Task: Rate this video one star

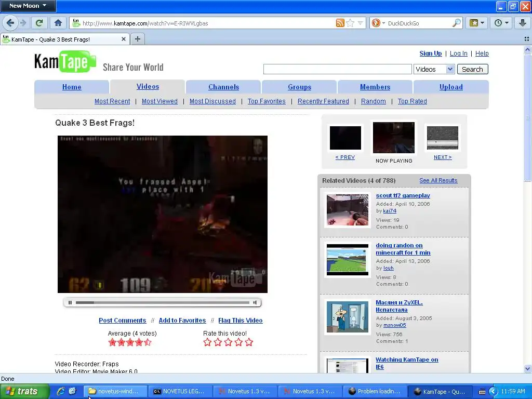Action: [x=207, y=342]
